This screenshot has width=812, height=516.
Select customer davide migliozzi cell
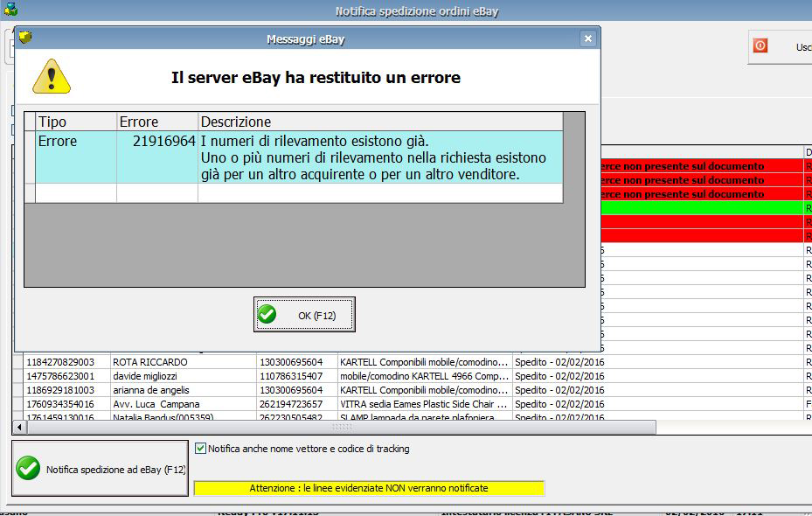coord(184,375)
